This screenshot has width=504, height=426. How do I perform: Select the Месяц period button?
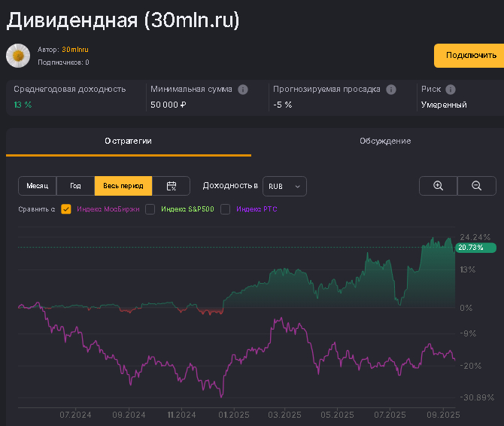(38, 186)
